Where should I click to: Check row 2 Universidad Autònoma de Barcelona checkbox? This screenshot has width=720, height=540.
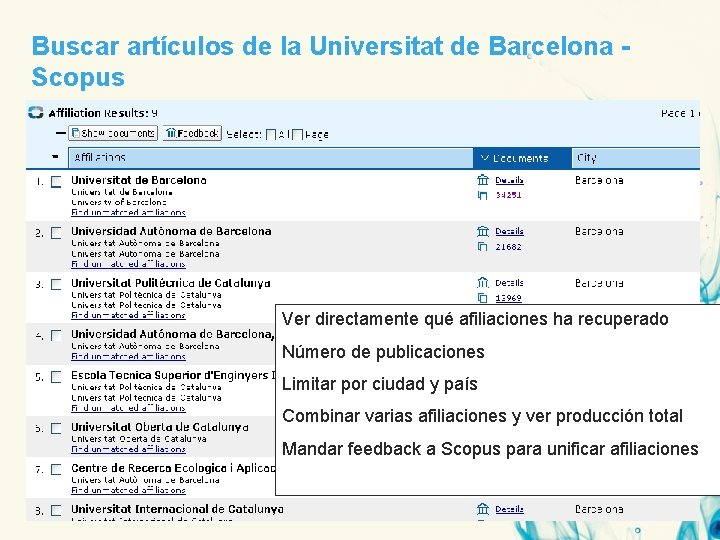(56, 233)
